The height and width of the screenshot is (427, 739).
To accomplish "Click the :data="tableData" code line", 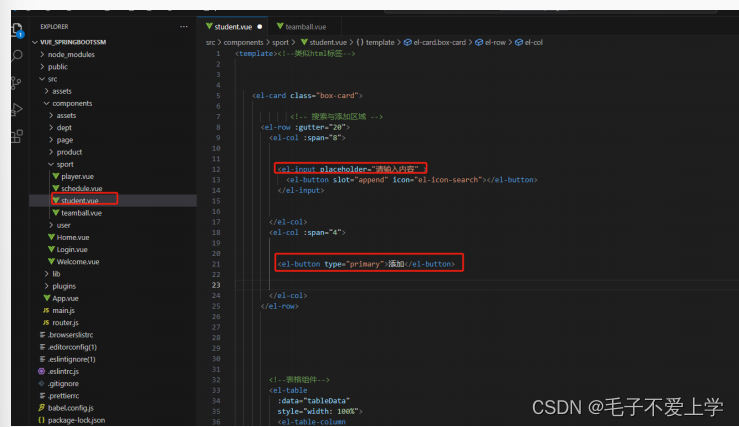I will [313, 401].
